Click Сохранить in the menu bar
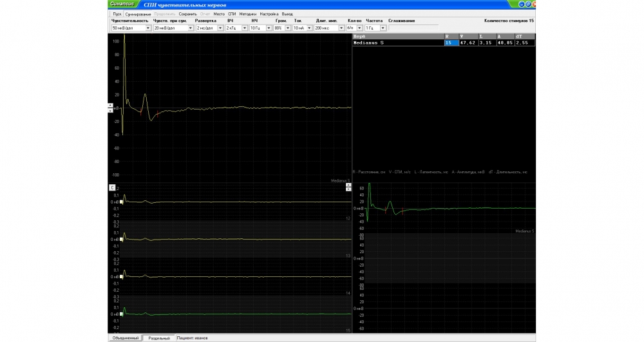 pos(188,14)
